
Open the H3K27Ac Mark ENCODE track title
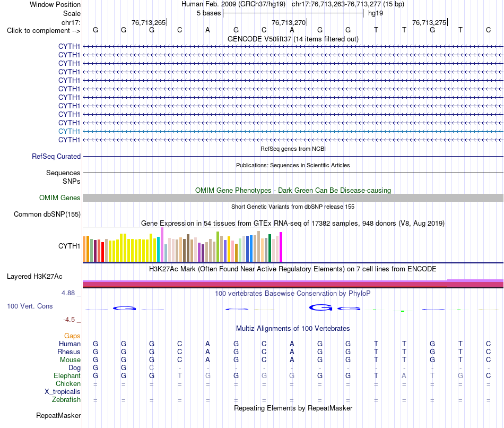(293, 269)
